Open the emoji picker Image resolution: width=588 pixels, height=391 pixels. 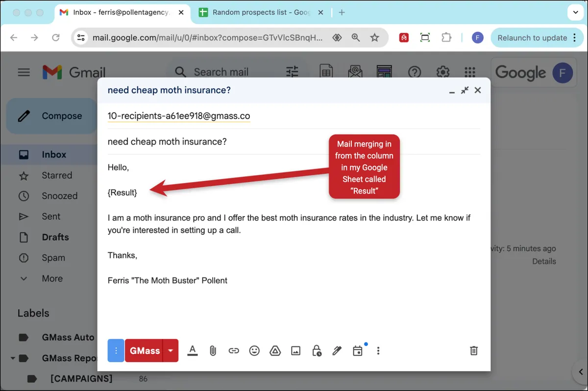click(254, 350)
